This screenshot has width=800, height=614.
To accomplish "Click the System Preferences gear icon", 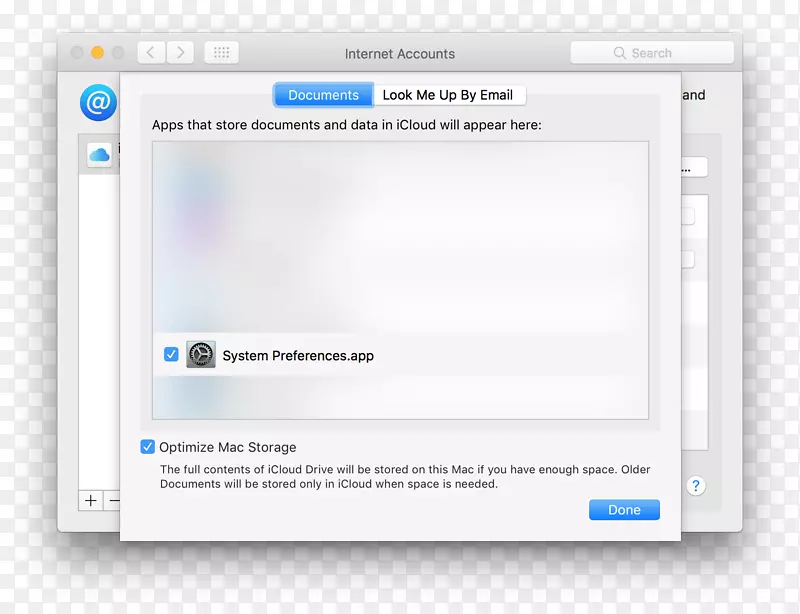I will pos(201,355).
